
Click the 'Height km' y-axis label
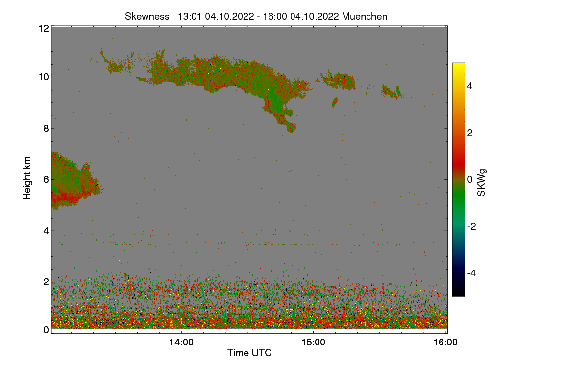point(27,178)
